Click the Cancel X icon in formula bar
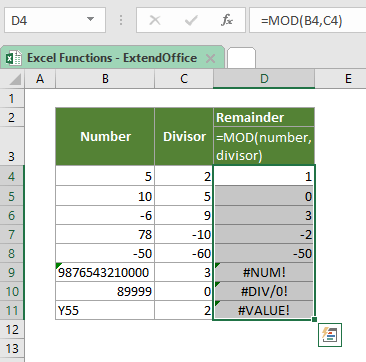This screenshot has width=366, height=362. (155, 21)
